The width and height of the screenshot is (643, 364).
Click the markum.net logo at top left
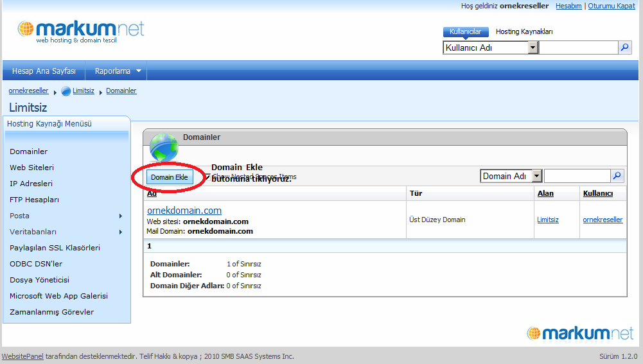(81, 31)
